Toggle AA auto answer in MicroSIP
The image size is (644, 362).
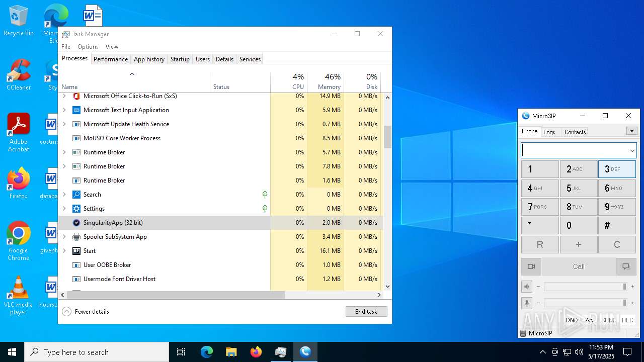tap(589, 320)
